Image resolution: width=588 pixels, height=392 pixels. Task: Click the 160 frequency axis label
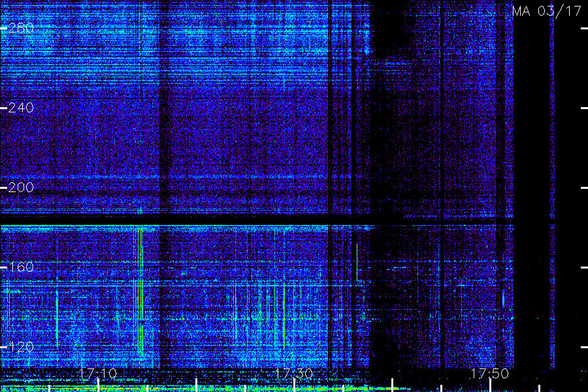point(21,267)
